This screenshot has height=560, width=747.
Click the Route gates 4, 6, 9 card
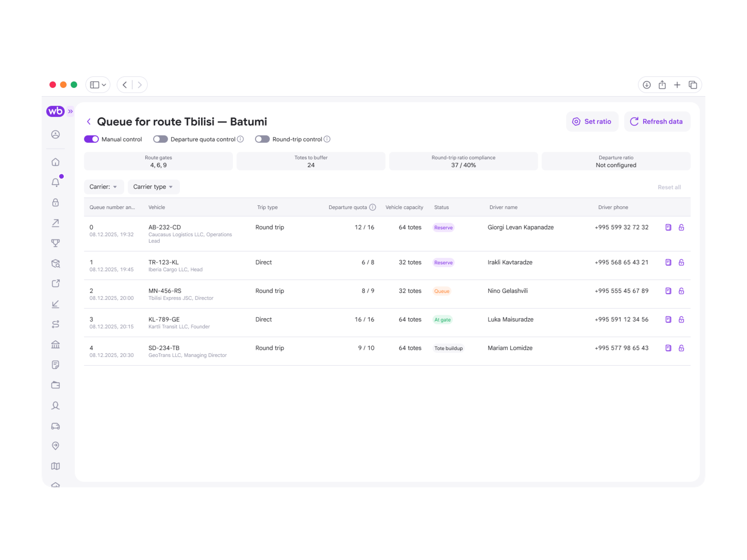click(158, 161)
